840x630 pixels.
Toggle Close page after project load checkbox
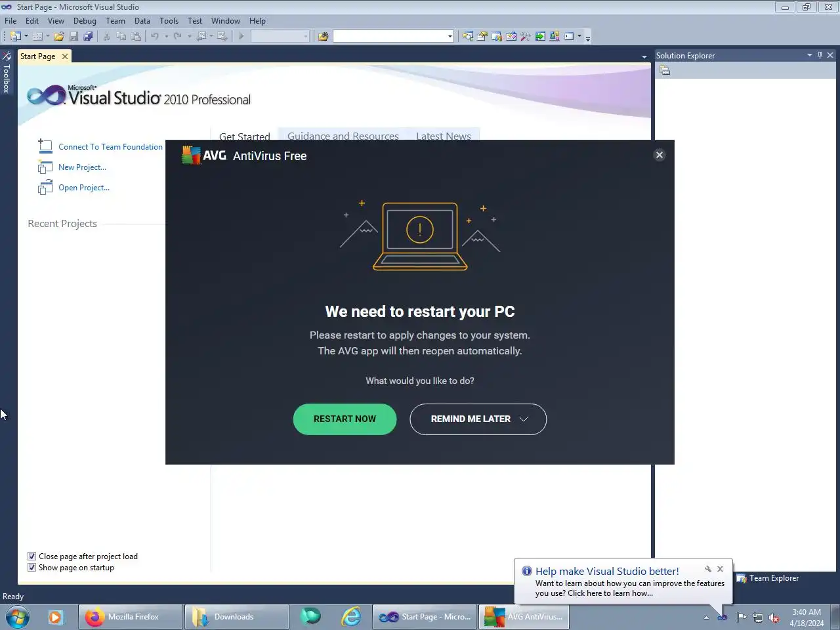(x=31, y=556)
